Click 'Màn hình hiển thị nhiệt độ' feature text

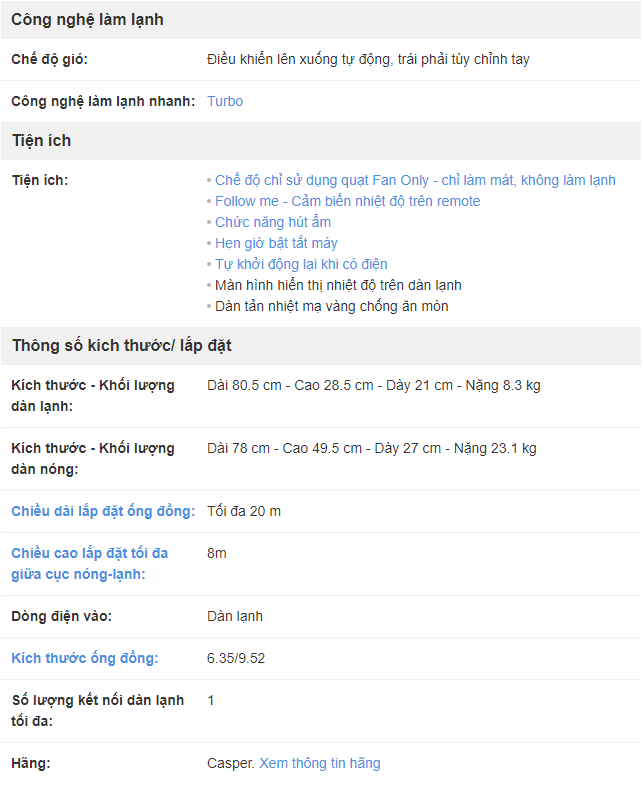click(x=338, y=285)
